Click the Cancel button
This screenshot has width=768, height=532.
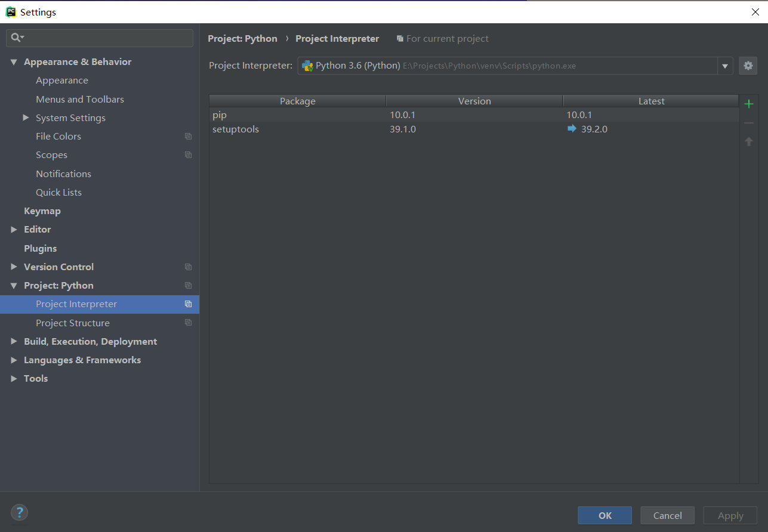(667, 515)
